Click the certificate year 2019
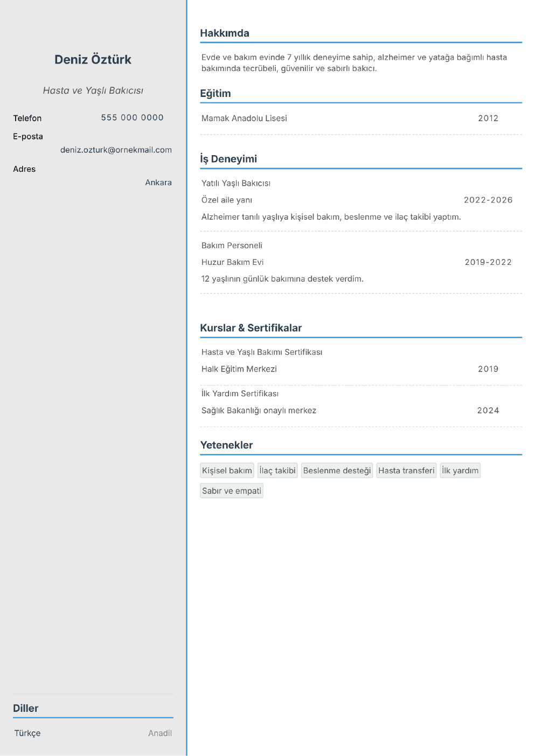The width and height of the screenshot is (535, 756). pos(488,369)
